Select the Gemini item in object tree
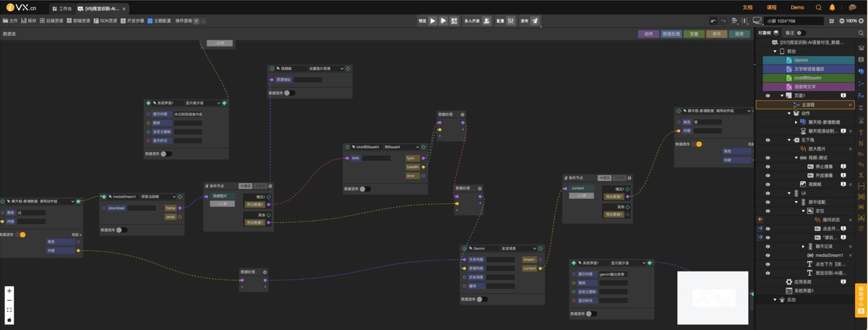The height and width of the screenshot is (330, 868). coord(809,60)
